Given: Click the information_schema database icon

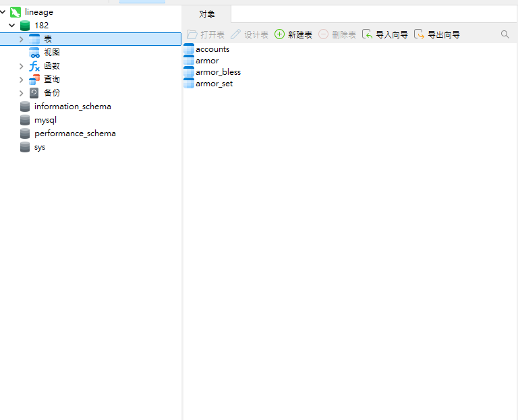Looking at the screenshot, I should pos(25,107).
